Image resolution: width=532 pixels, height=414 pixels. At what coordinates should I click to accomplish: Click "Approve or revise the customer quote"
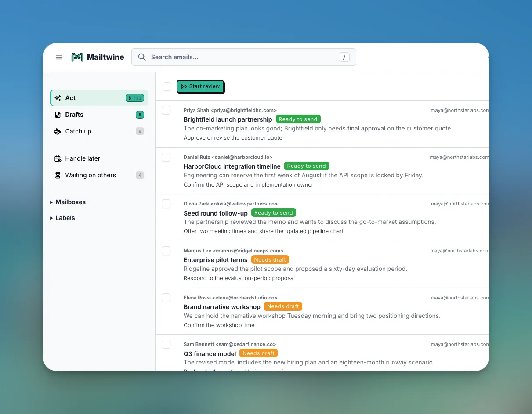(x=233, y=138)
